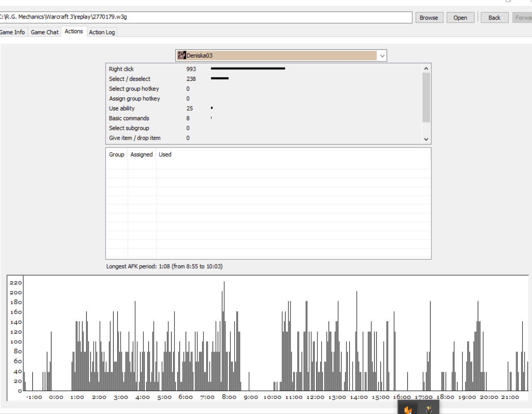Select the Right click row
This screenshot has width=532, height=414.
(x=264, y=69)
